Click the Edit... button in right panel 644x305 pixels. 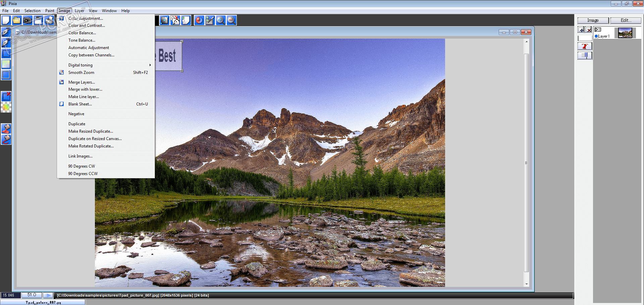(x=626, y=20)
